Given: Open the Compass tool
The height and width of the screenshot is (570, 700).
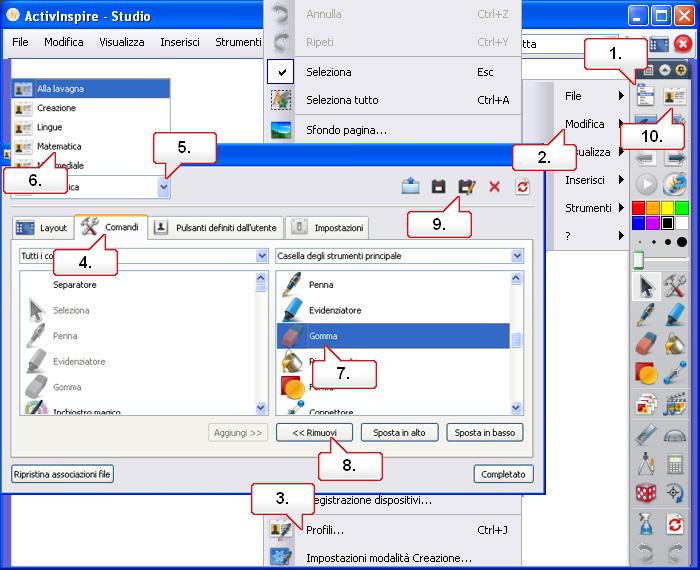Looking at the screenshot, I should (x=646, y=464).
